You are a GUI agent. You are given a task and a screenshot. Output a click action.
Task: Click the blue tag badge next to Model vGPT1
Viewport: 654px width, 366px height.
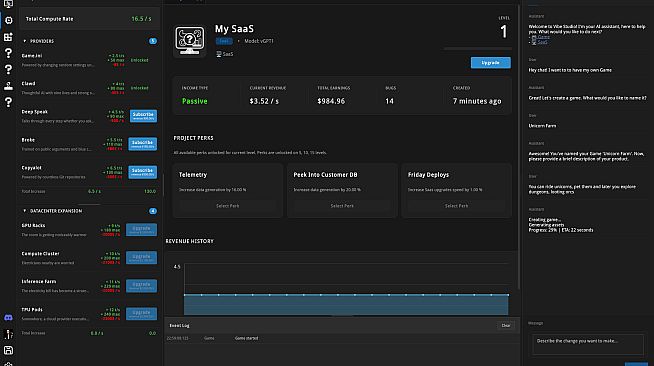pyautogui.click(x=224, y=41)
